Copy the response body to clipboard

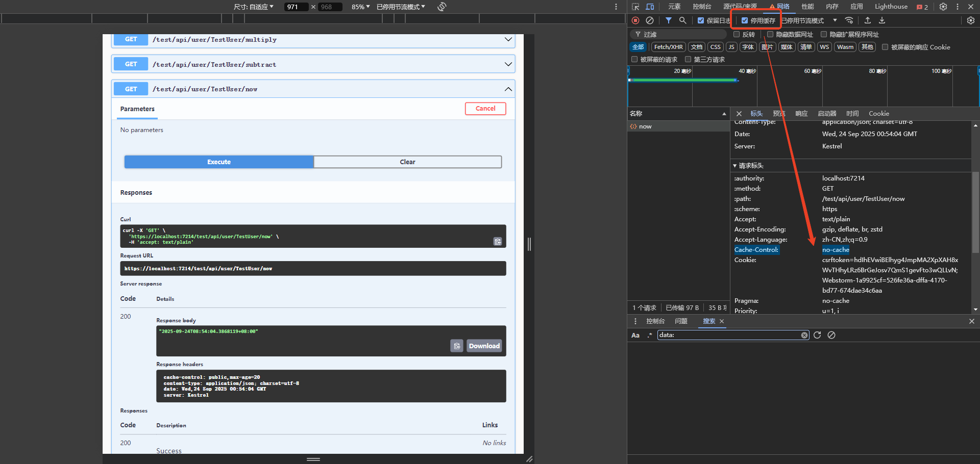[457, 346]
